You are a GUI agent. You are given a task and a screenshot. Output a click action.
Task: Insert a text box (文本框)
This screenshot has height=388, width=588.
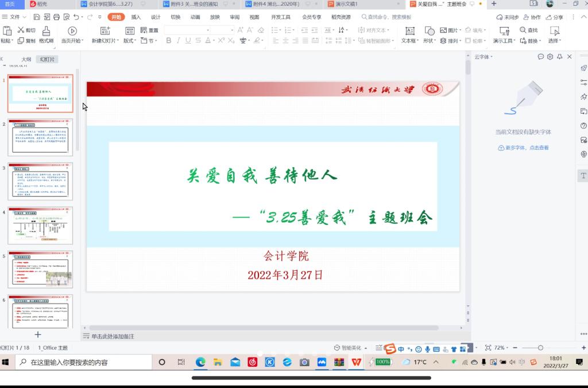[409, 31]
